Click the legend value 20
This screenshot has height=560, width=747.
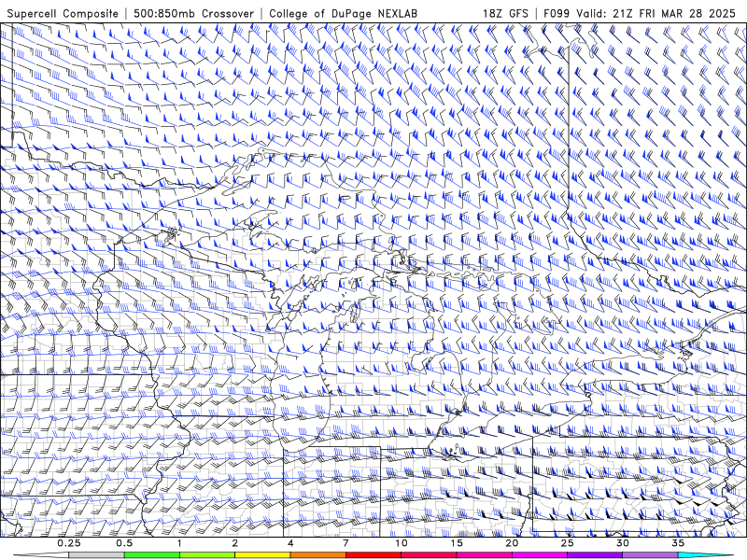tap(512, 543)
